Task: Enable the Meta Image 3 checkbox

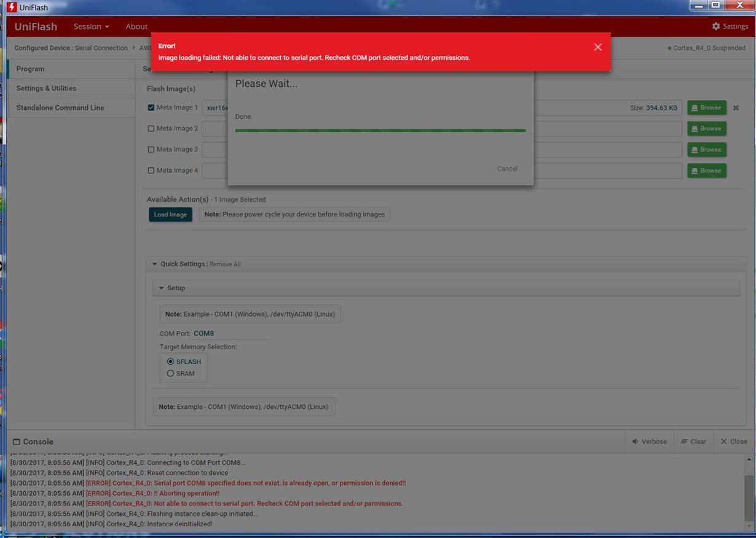Action: coord(151,149)
